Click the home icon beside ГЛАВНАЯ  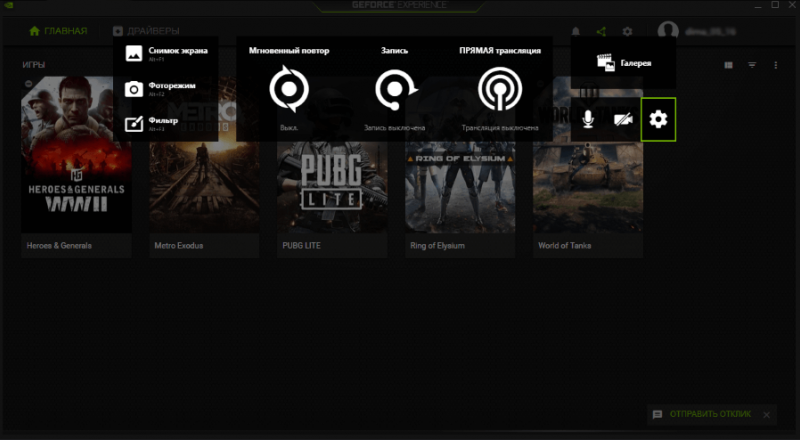pyautogui.click(x=35, y=31)
